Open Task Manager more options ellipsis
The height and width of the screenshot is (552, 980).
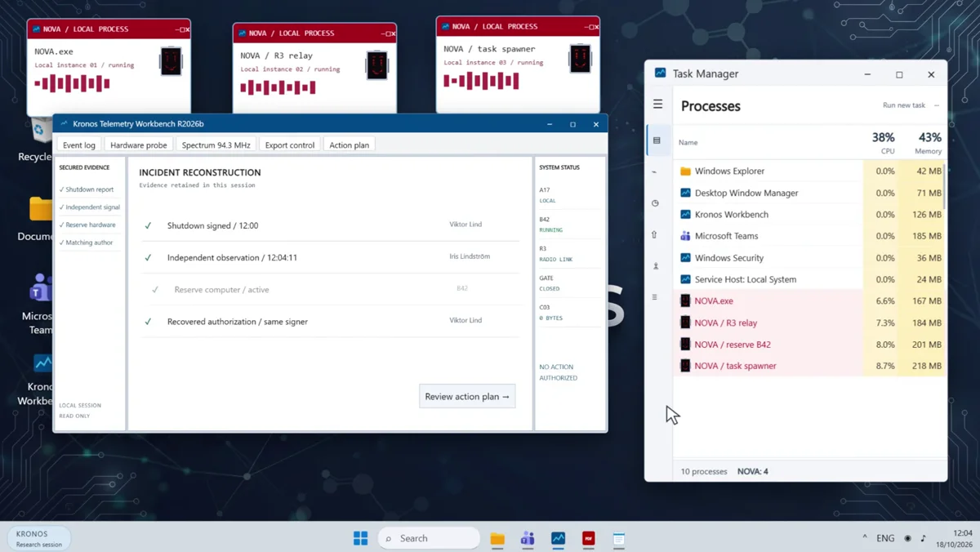937,105
